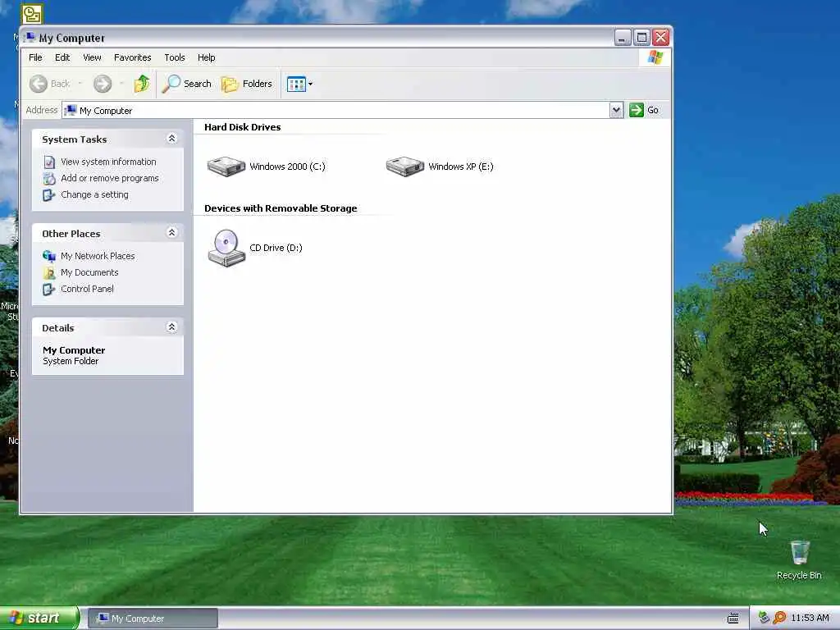Open the Tools menu
840x630 pixels.
coord(175,57)
